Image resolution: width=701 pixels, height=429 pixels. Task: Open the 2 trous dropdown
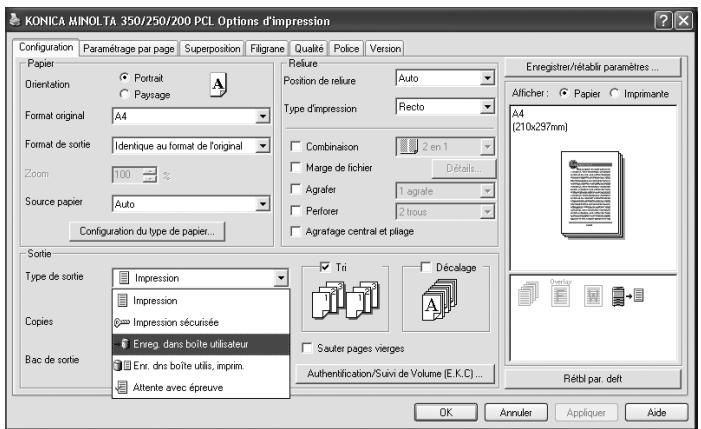(x=487, y=212)
